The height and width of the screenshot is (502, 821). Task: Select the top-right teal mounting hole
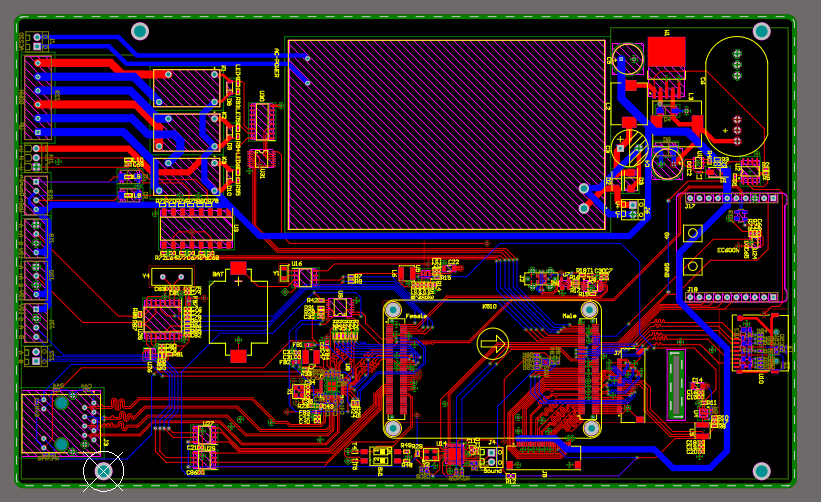click(x=762, y=31)
